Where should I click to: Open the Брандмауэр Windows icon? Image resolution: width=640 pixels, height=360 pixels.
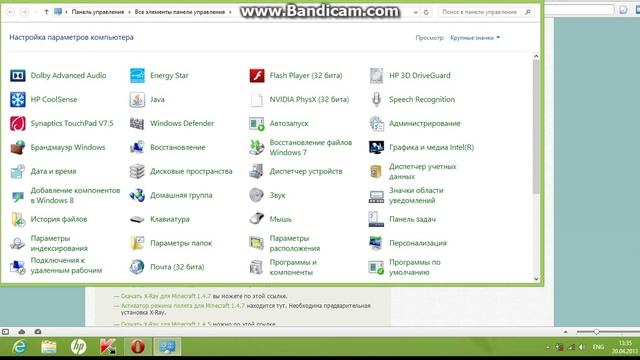tap(18, 147)
